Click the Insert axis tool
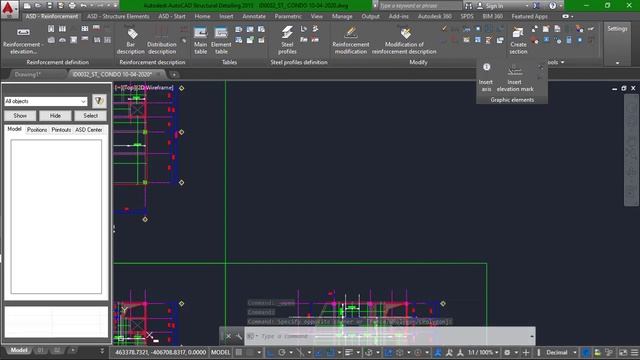Image resolution: width=640 pixels, height=360 pixels. point(486,78)
